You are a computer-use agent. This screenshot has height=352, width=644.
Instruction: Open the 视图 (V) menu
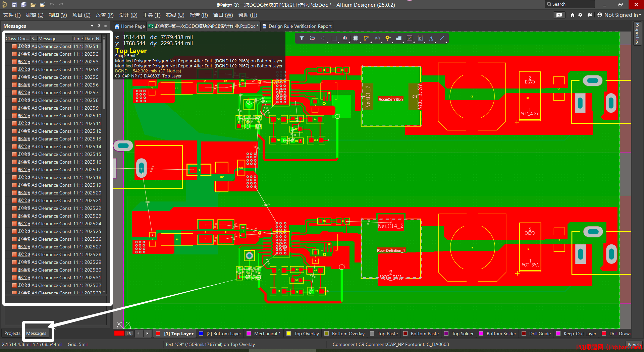click(58, 15)
